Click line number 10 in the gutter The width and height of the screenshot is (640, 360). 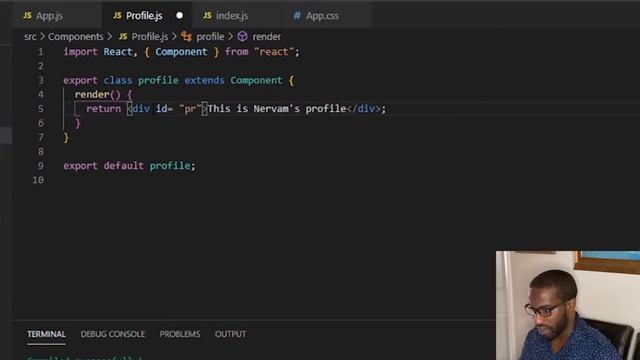coord(38,180)
